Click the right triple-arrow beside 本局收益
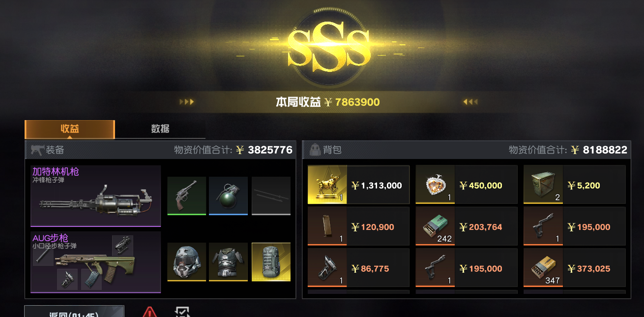The image size is (644, 317). pos(470,102)
